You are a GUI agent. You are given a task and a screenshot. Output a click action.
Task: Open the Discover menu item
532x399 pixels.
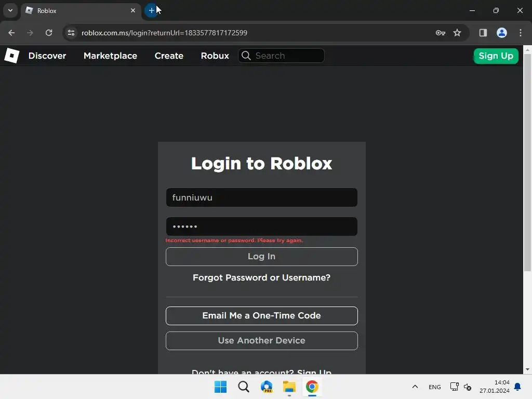point(47,56)
